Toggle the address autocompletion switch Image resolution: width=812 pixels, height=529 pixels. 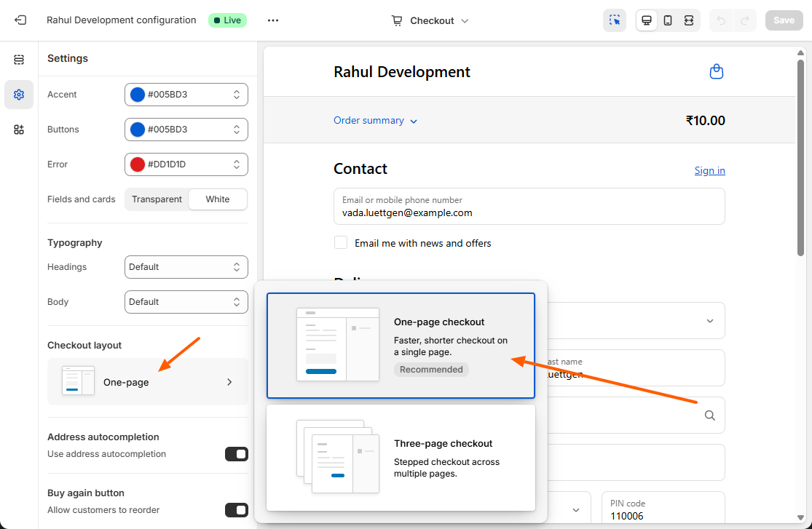pyautogui.click(x=237, y=454)
